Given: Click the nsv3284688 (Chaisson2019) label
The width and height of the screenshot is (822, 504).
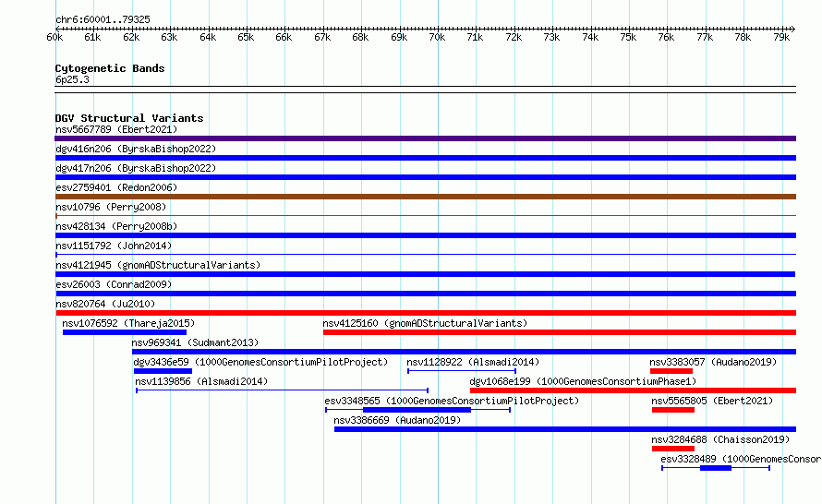Looking at the screenshot, I should pos(720,439).
